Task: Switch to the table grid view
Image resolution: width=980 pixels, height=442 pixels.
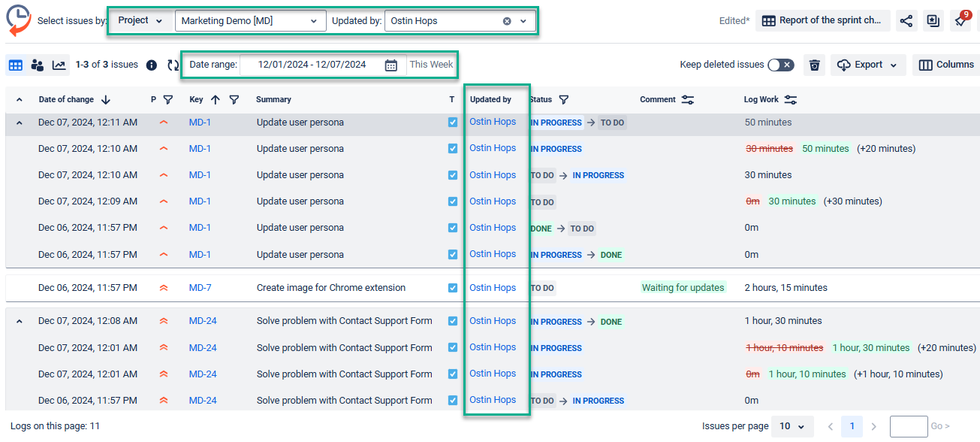Action: 15,65
